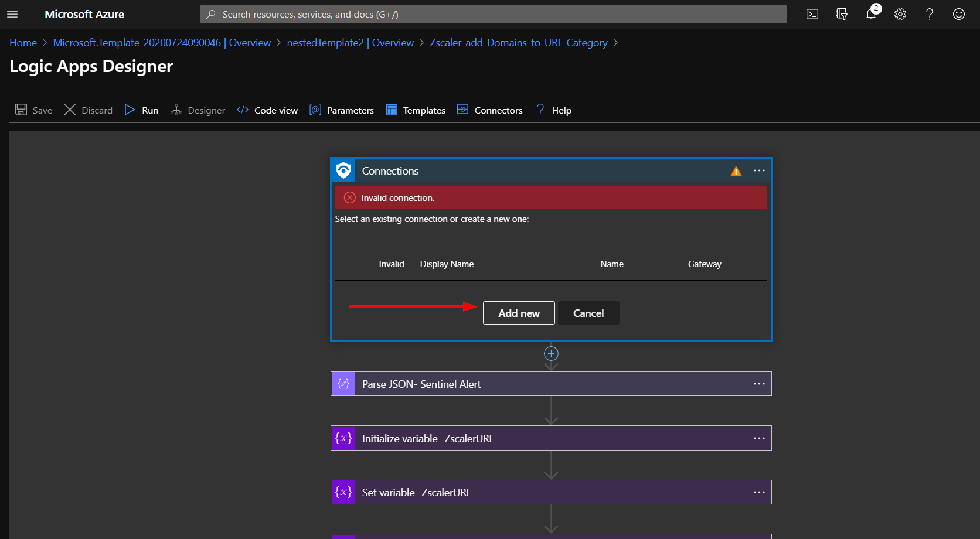This screenshot has height=539, width=980.
Task: Run the logic app
Action: tap(141, 110)
